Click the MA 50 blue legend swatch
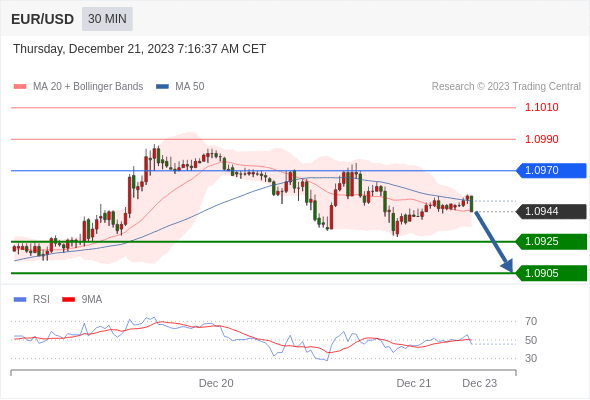This screenshot has height=400, width=590. pos(162,87)
